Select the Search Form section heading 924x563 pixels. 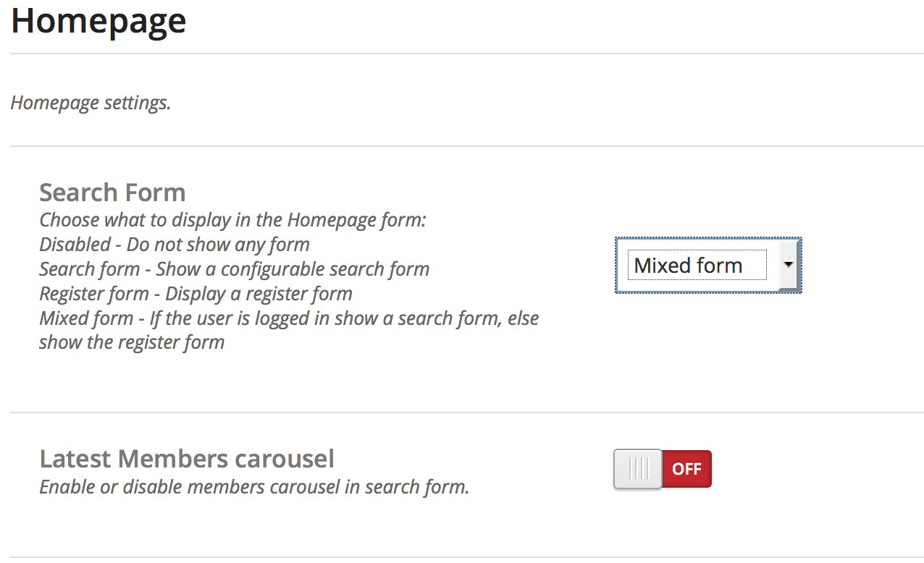click(112, 192)
